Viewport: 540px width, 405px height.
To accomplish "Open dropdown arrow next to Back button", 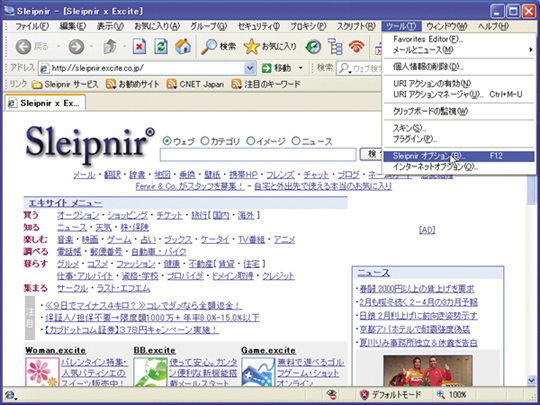I will point(58,46).
